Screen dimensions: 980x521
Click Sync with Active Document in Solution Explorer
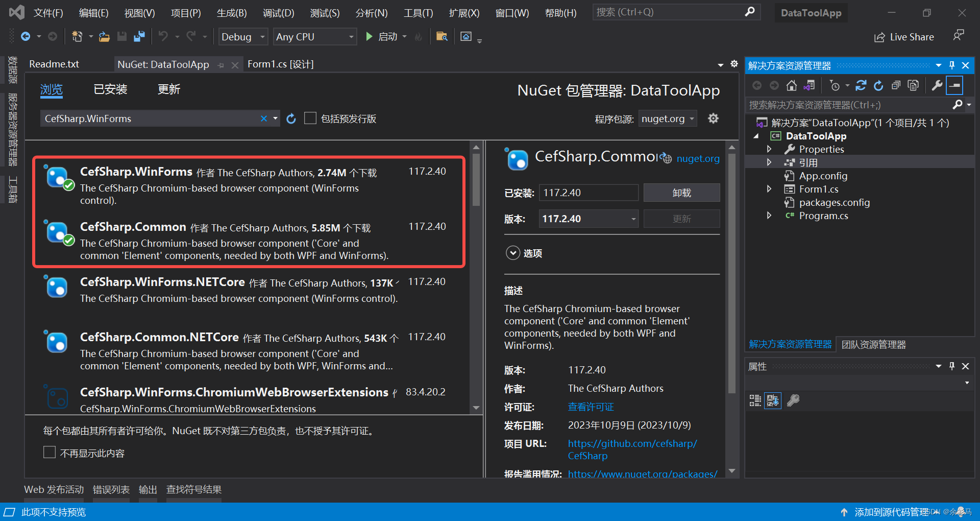(809, 85)
